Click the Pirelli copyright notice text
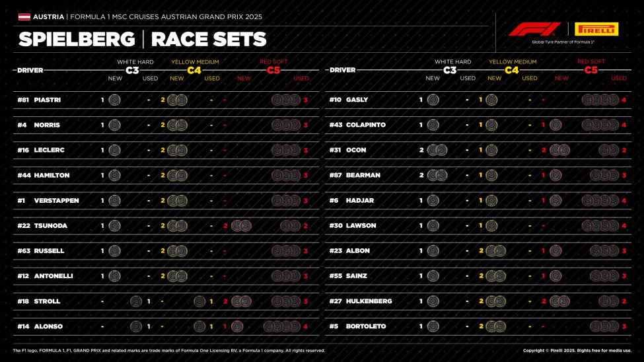 pos(577,350)
